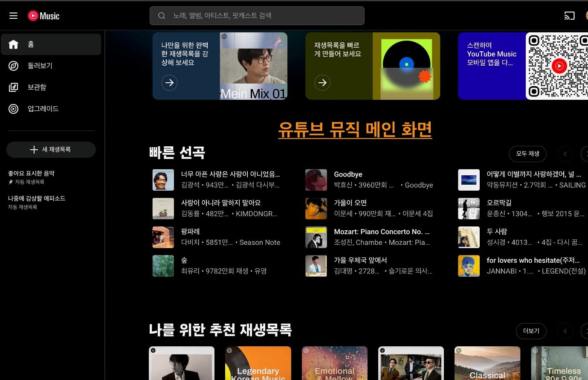Open 둘러보기 (Explore) from the sidebar
This screenshot has height=380, width=588.
13,66
